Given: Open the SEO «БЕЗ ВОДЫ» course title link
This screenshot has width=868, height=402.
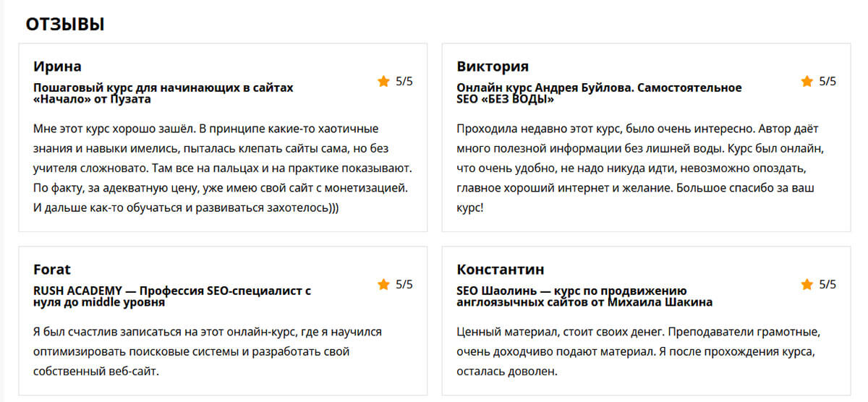Looking at the screenshot, I should pos(599,93).
